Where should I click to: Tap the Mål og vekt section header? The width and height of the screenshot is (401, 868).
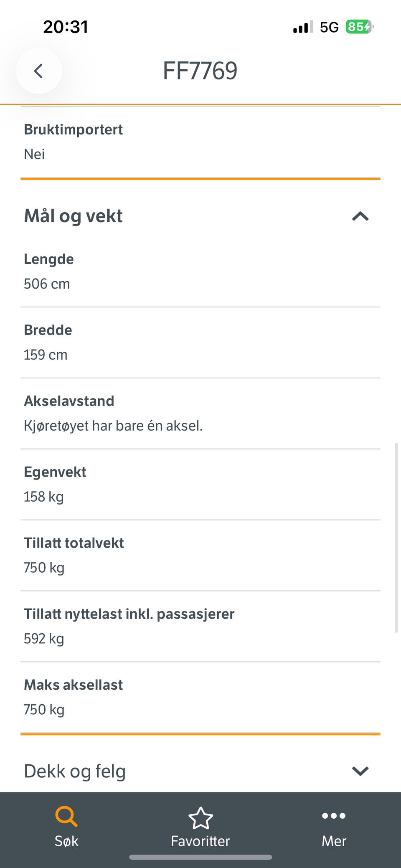[200, 216]
